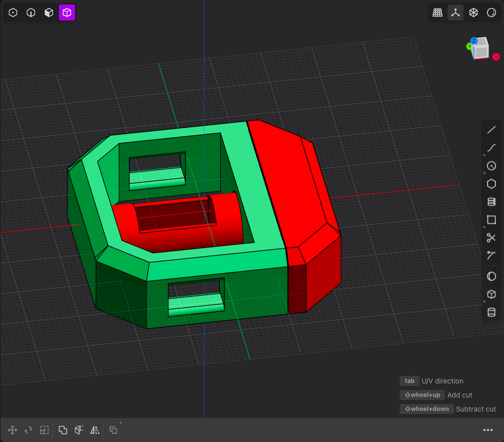This screenshot has width=504, height=442.
Task: Switch to edge selection mode
Action: point(31,13)
